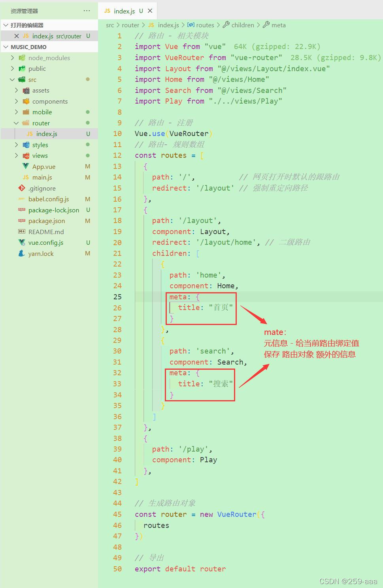The height and width of the screenshot is (588, 383).
Task: Click the Vue icon next to App.vue
Action: tap(25, 166)
